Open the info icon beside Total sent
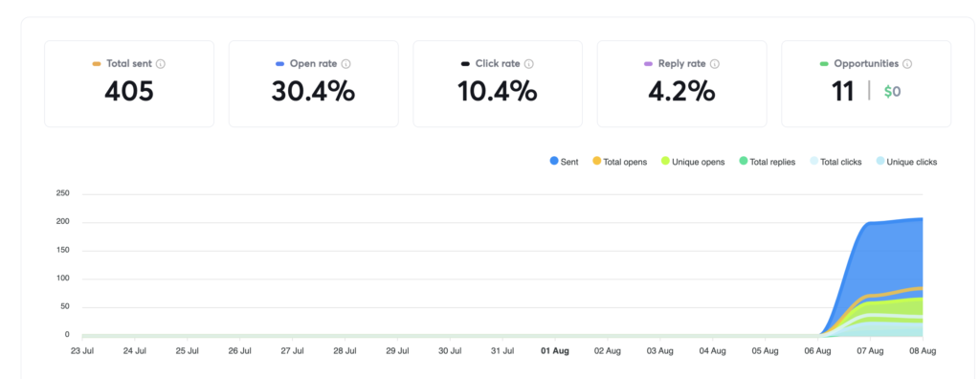The width and height of the screenshot is (980, 379). point(161,64)
